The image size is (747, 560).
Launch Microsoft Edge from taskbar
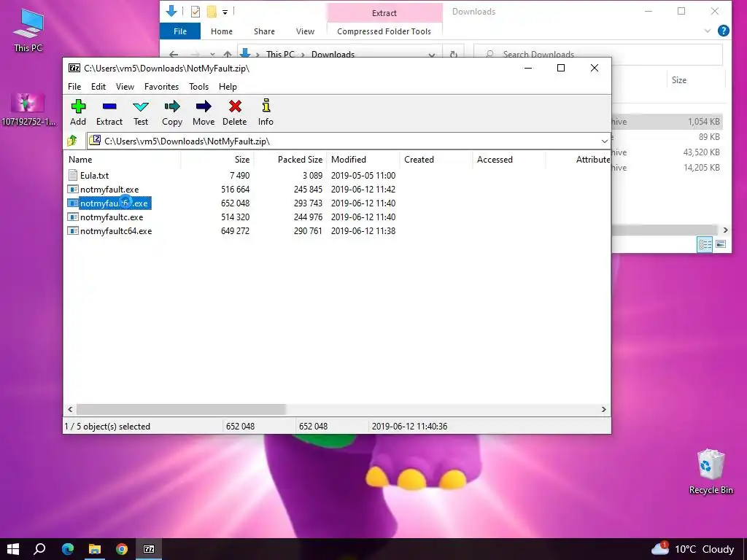coord(68,549)
